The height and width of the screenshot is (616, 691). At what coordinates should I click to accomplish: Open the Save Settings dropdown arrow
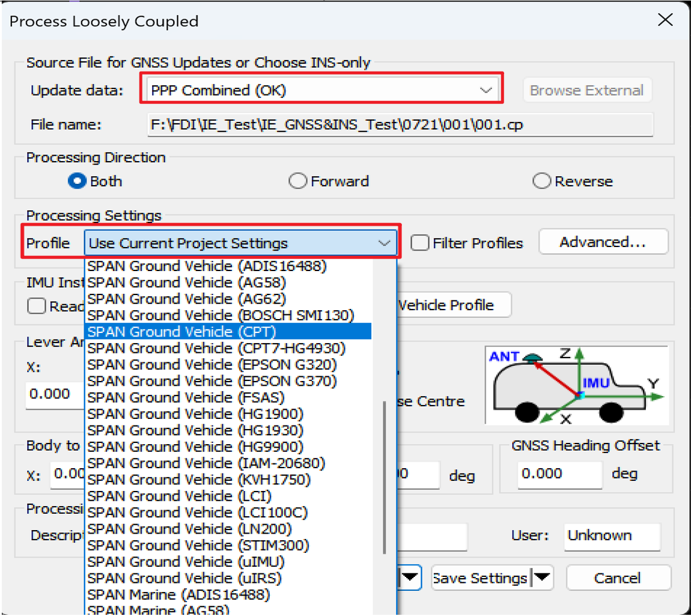tap(542, 578)
